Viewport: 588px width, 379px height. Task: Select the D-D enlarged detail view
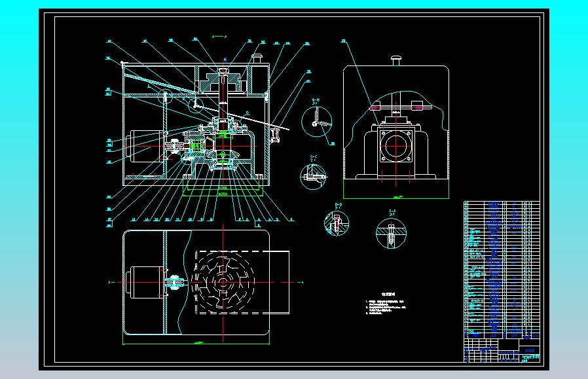click(x=337, y=225)
